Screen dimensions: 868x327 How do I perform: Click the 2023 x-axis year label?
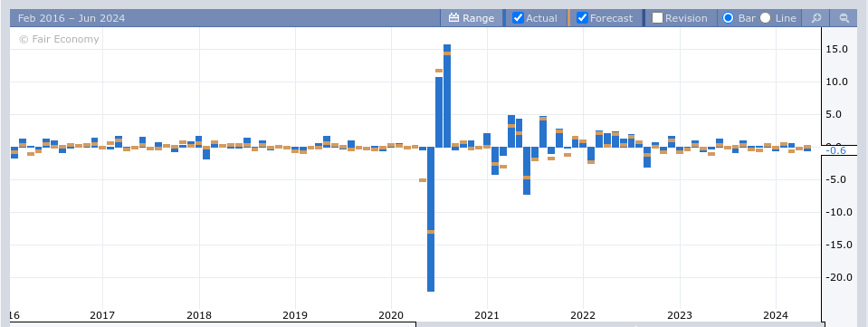click(x=679, y=315)
